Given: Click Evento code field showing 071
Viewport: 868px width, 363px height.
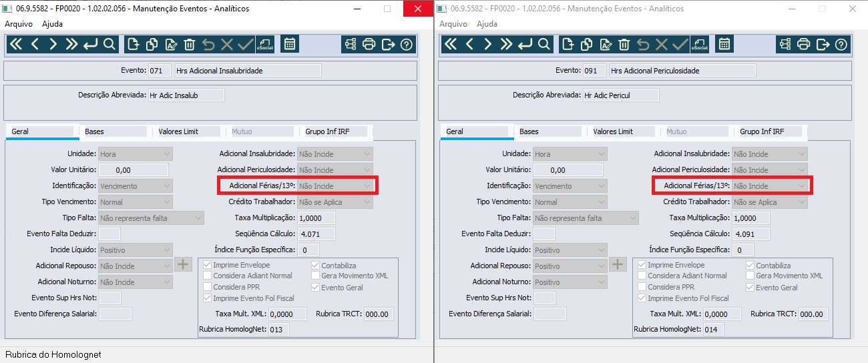Looking at the screenshot, I should 160,70.
